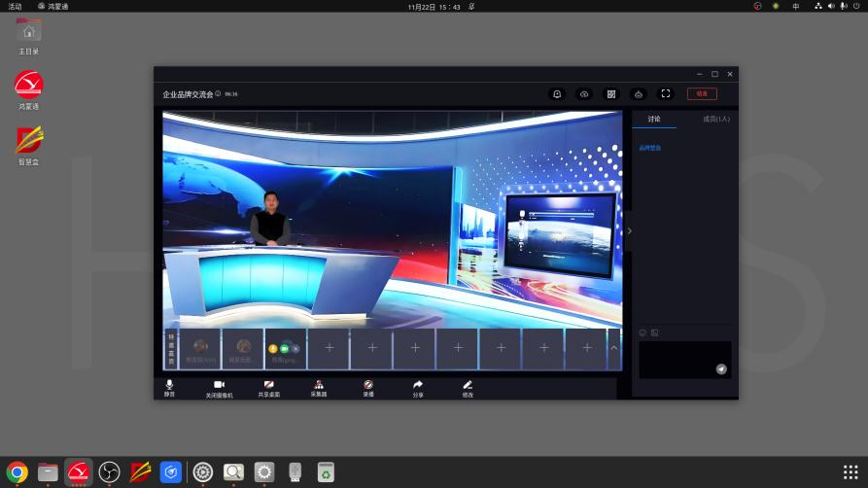Turn off camera via 关闭摄像机

220,388
